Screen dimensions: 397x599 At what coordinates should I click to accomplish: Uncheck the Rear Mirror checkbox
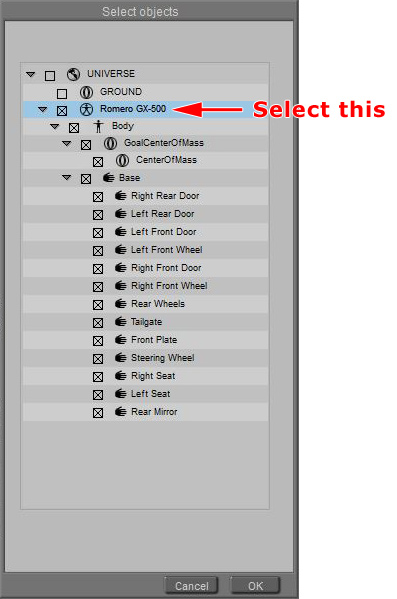coord(98,413)
